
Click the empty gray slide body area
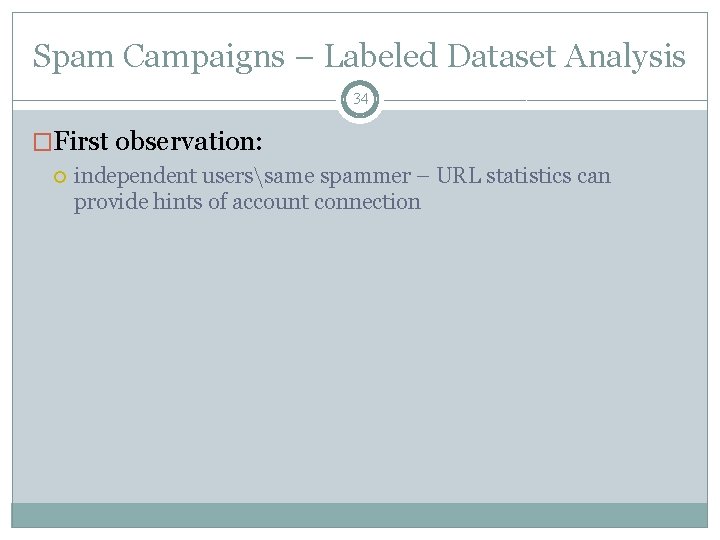(360, 358)
